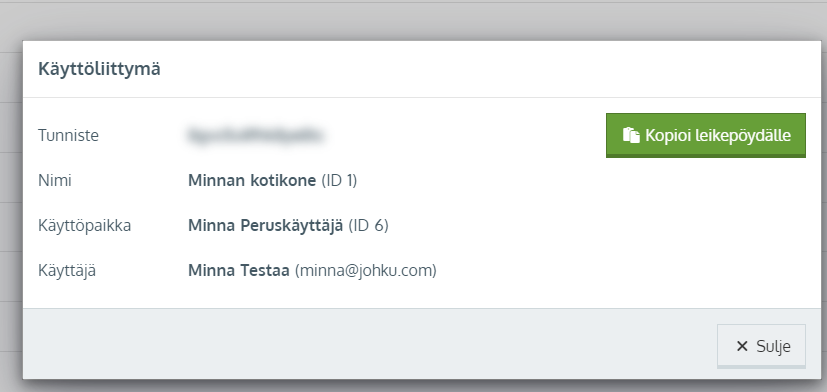Click the Käyttäjä field label
The height and width of the screenshot is (392, 827).
67,271
